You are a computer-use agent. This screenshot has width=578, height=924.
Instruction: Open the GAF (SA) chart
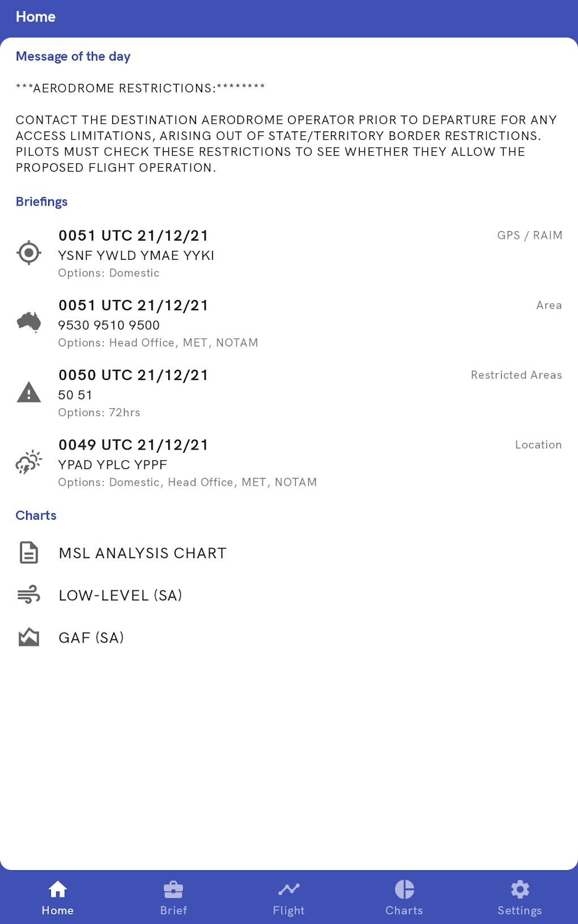click(x=91, y=638)
